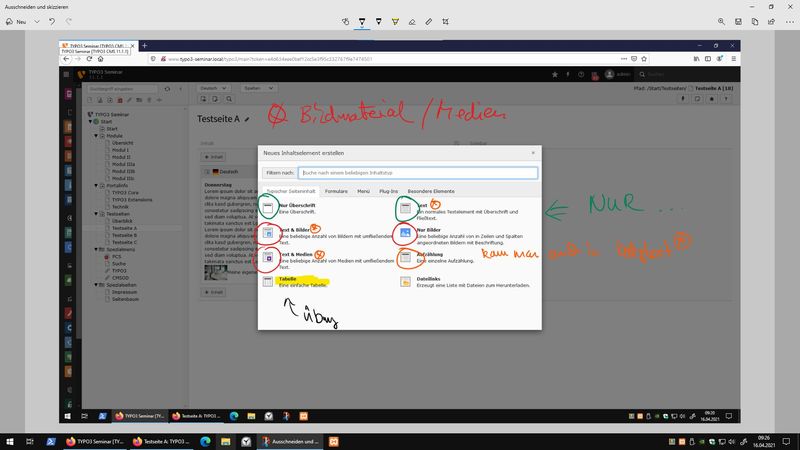
Task: Collapse the Spezialmenü tree node
Action: [96, 249]
